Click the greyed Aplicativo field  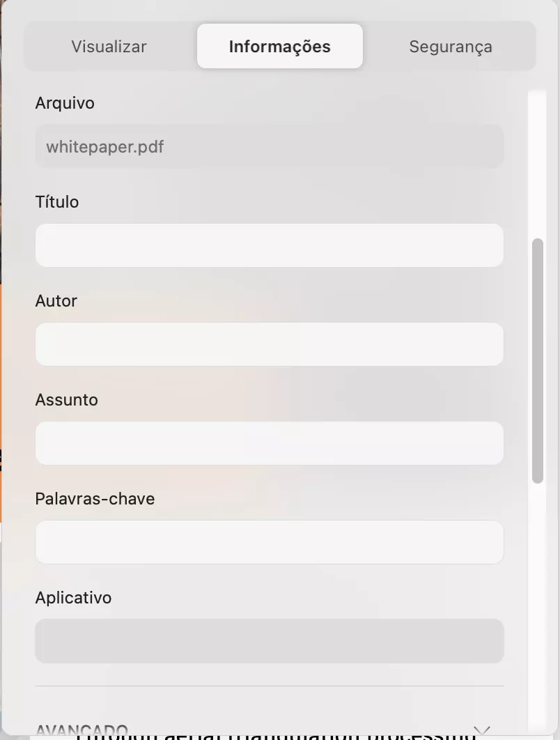[x=269, y=641]
